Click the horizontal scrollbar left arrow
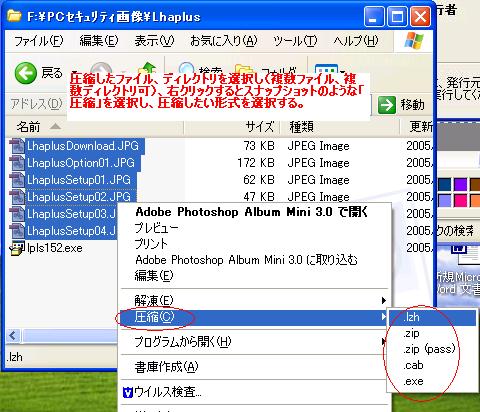This screenshot has width=480, height=412. pos(13,335)
